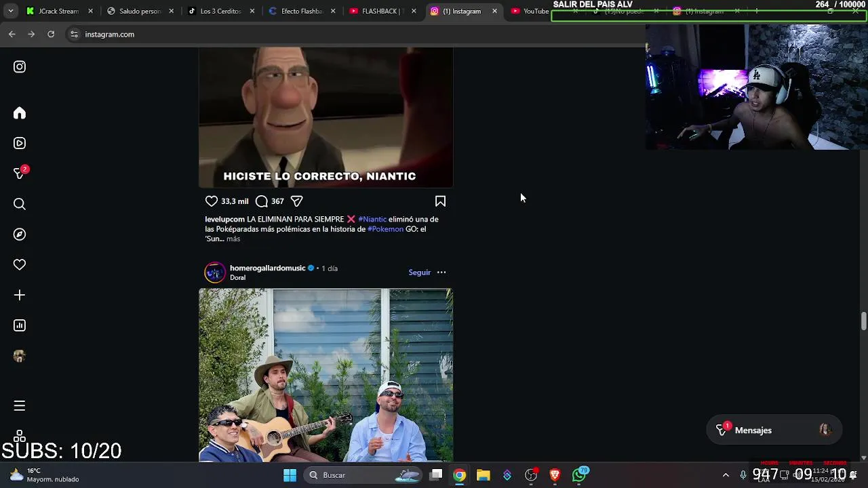The image size is (868, 488).
Task: Create a new post with plus icon
Action: coord(20,296)
